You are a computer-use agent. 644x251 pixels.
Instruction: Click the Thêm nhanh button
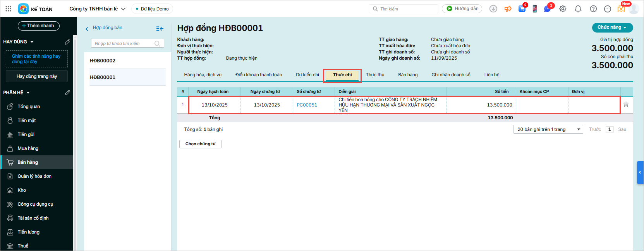[38, 26]
